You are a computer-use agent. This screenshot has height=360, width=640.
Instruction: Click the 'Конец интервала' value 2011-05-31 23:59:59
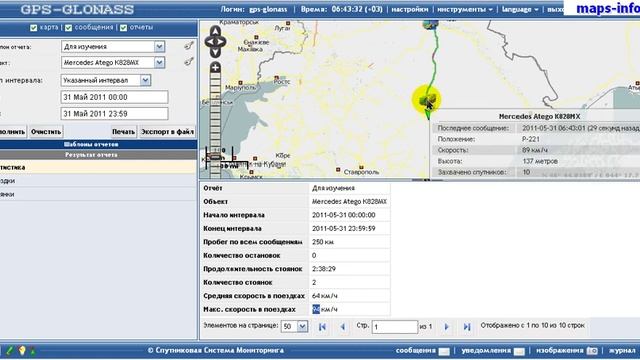coord(344,229)
